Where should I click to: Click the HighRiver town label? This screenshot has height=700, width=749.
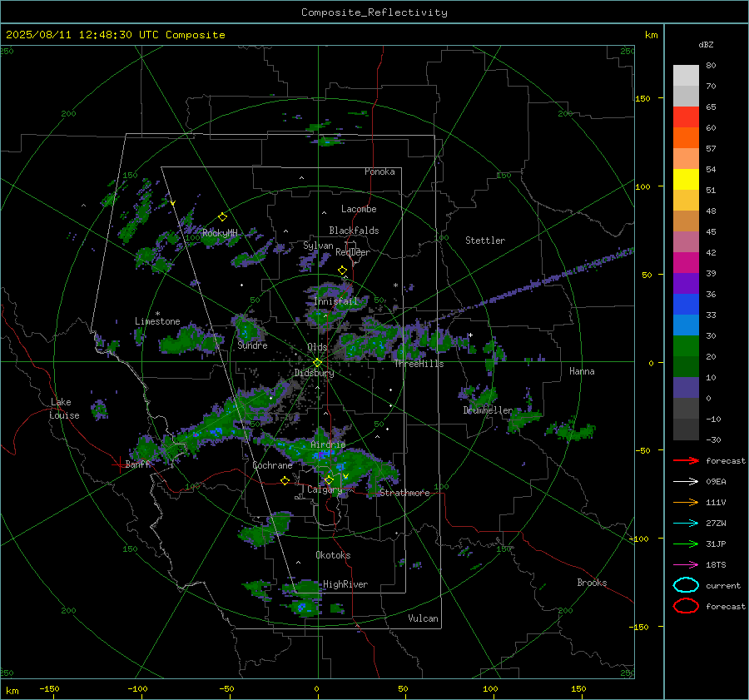(345, 584)
